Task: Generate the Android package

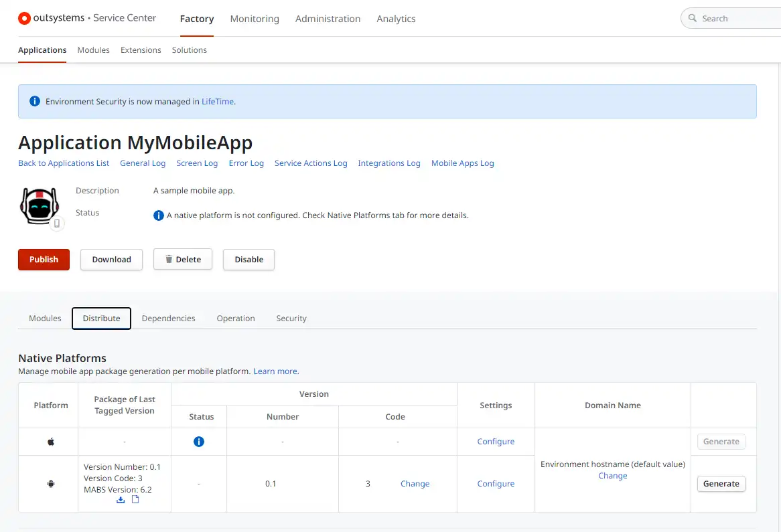Action: click(721, 484)
